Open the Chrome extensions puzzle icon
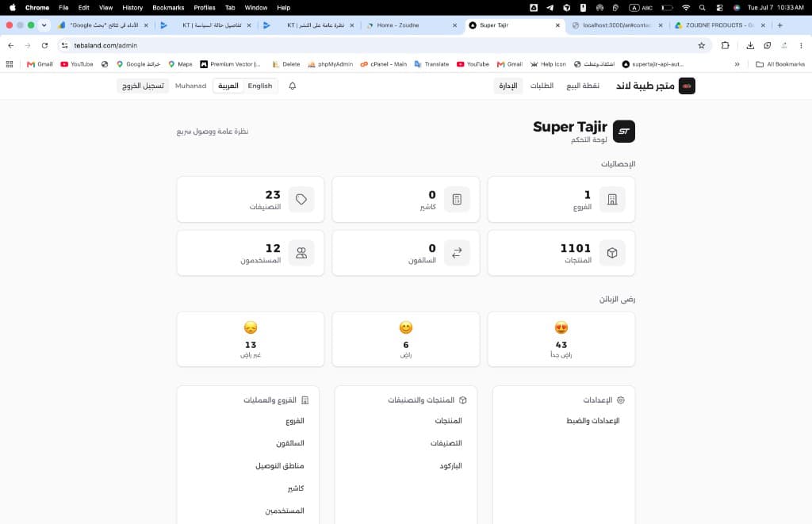This screenshot has width=812, height=524. (725, 45)
